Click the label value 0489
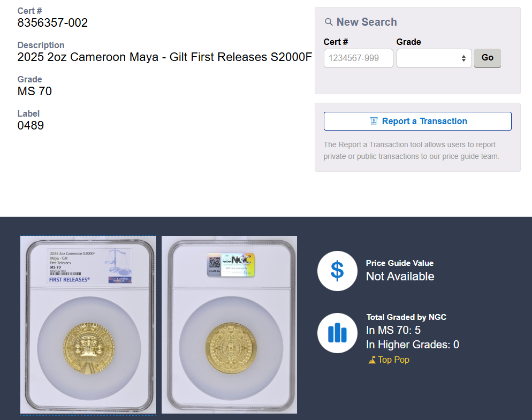This screenshot has width=532, height=420. (31, 126)
